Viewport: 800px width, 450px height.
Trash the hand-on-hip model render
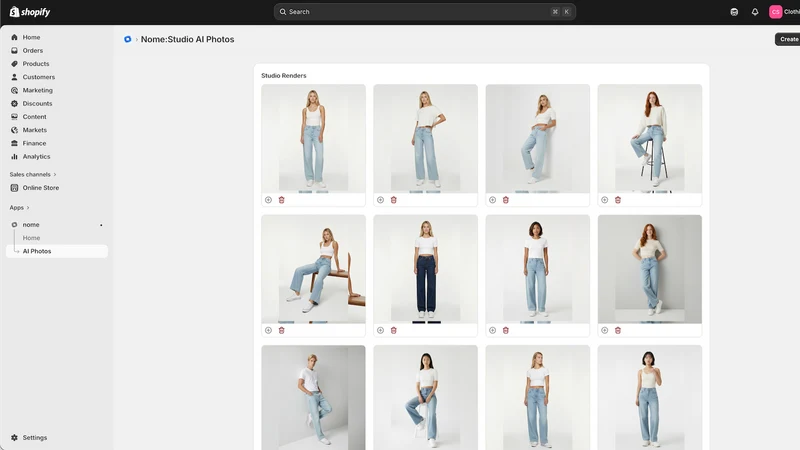pos(394,200)
